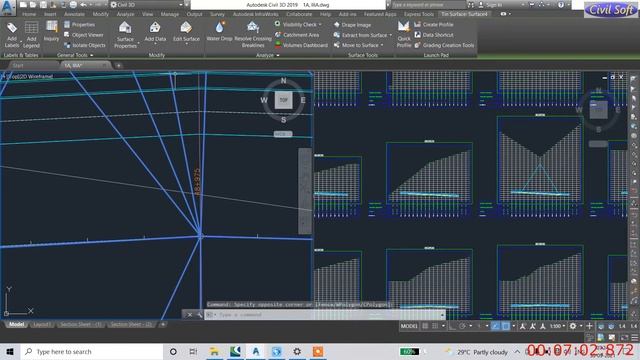Screen dimensions: 640x360
Task: Toggle snap mode in status bar
Action: (x=435, y=326)
